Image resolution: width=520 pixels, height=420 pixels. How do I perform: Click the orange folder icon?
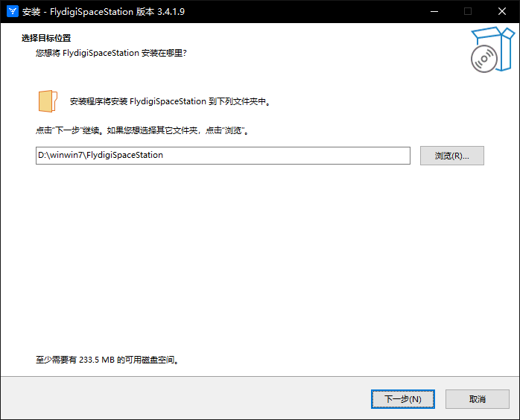pyautogui.click(x=48, y=101)
